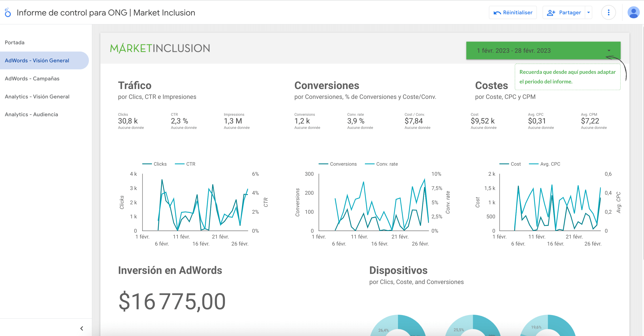644x336 pixels.
Task: Click the Cost legend entry
Action: click(x=510, y=164)
